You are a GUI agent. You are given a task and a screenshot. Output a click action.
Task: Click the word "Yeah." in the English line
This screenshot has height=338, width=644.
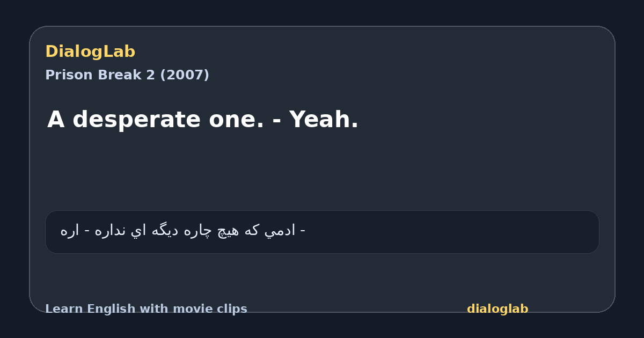click(x=324, y=120)
